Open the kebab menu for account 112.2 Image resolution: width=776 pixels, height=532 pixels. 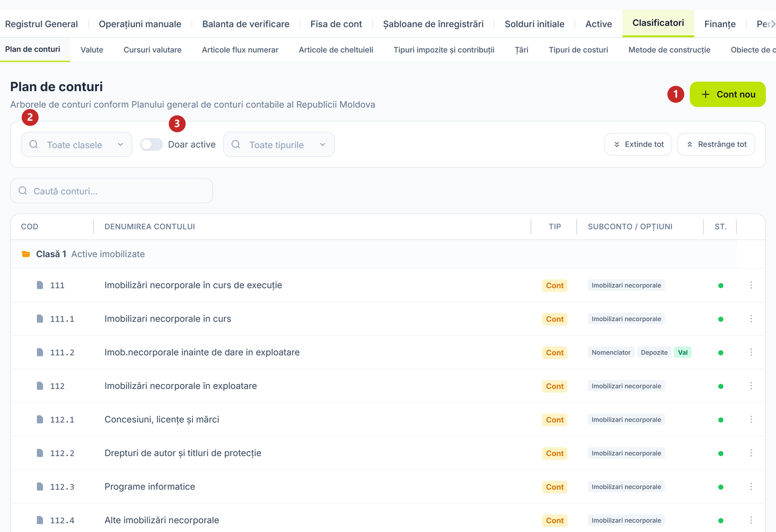751,453
